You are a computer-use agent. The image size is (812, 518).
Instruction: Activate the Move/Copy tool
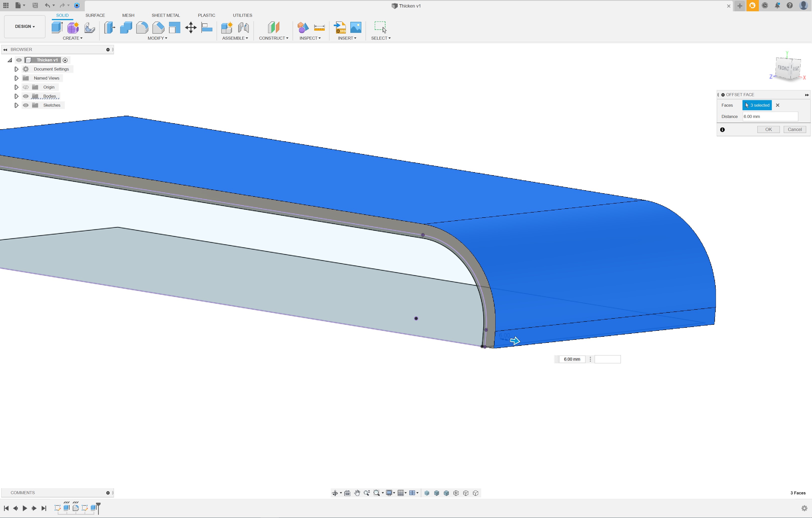tap(191, 27)
